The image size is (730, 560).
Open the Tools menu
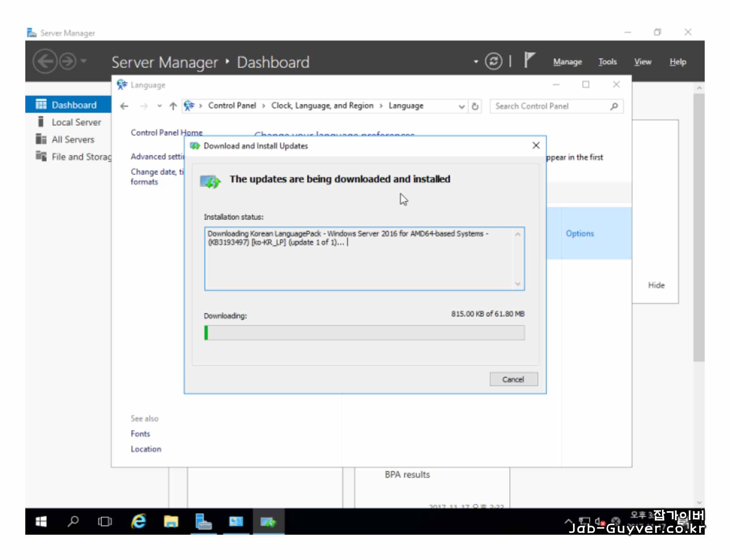click(x=607, y=62)
